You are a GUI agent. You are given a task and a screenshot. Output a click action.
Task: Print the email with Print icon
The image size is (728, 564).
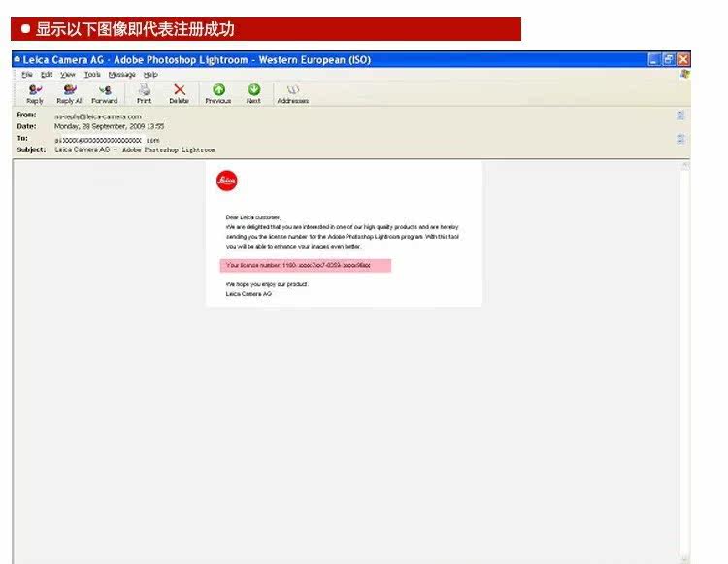[x=144, y=94]
